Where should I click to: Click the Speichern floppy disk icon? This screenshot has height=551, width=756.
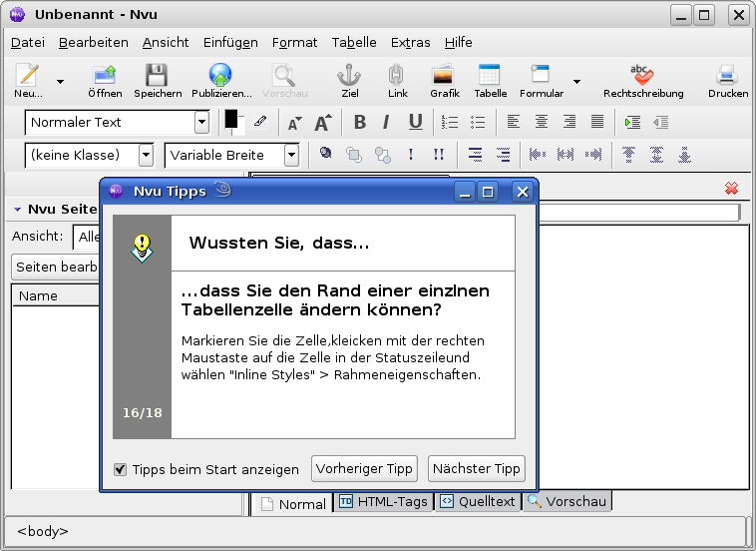(x=158, y=80)
